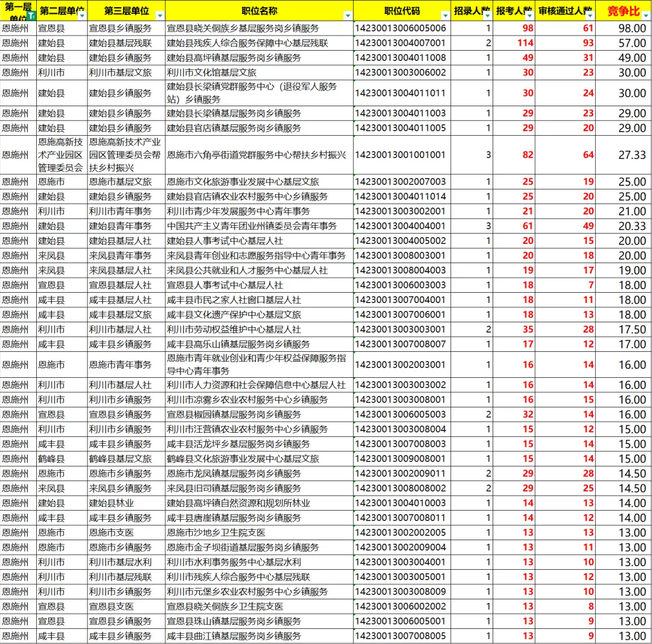Select cell 恩施市龙凤镇基层服务岗乡镇服务
Screen dimensions: 652x644
coord(259,474)
